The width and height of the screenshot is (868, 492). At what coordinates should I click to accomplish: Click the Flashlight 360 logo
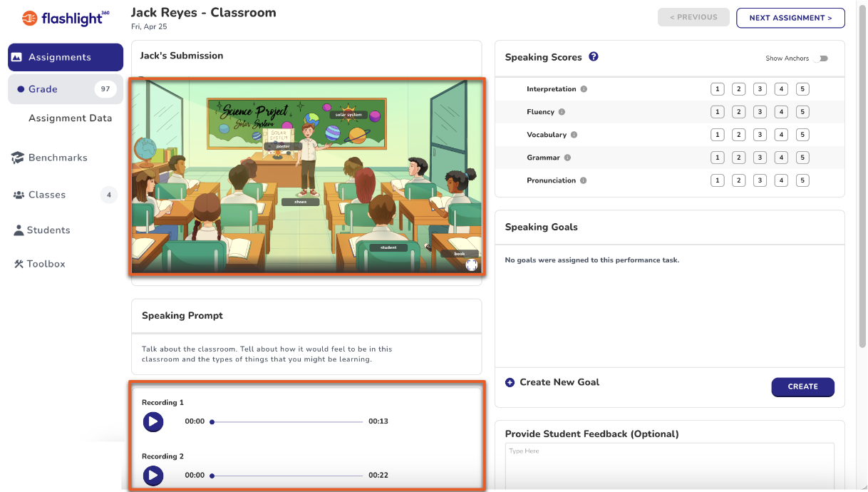[66, 18]
